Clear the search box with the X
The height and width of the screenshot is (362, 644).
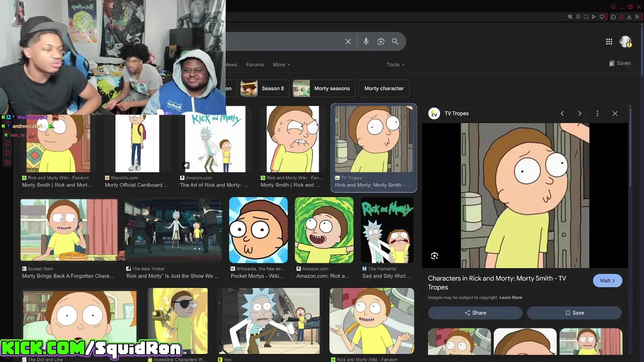click(x=348, y=42)
